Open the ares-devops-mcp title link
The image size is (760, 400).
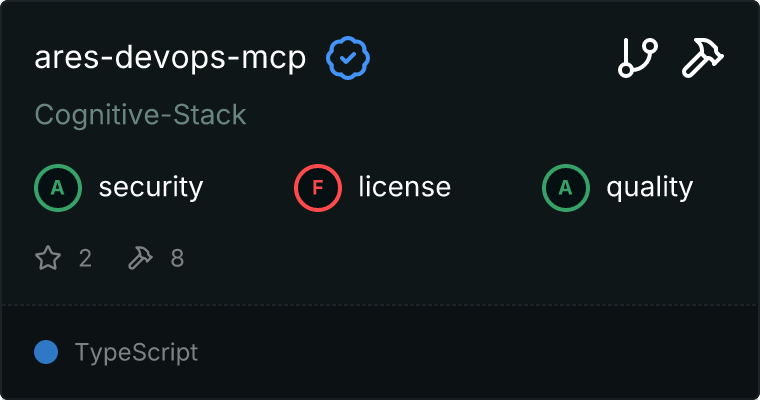pos(170,59)
